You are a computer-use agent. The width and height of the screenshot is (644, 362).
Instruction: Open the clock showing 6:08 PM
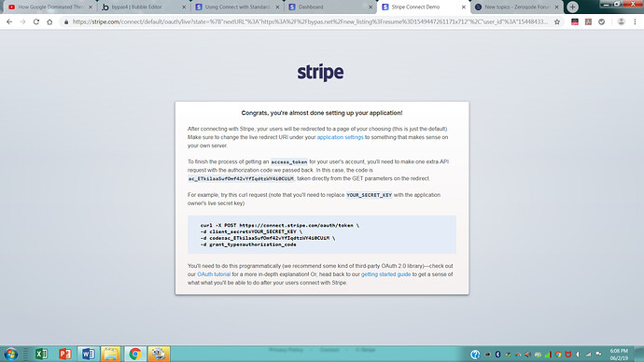619,355
